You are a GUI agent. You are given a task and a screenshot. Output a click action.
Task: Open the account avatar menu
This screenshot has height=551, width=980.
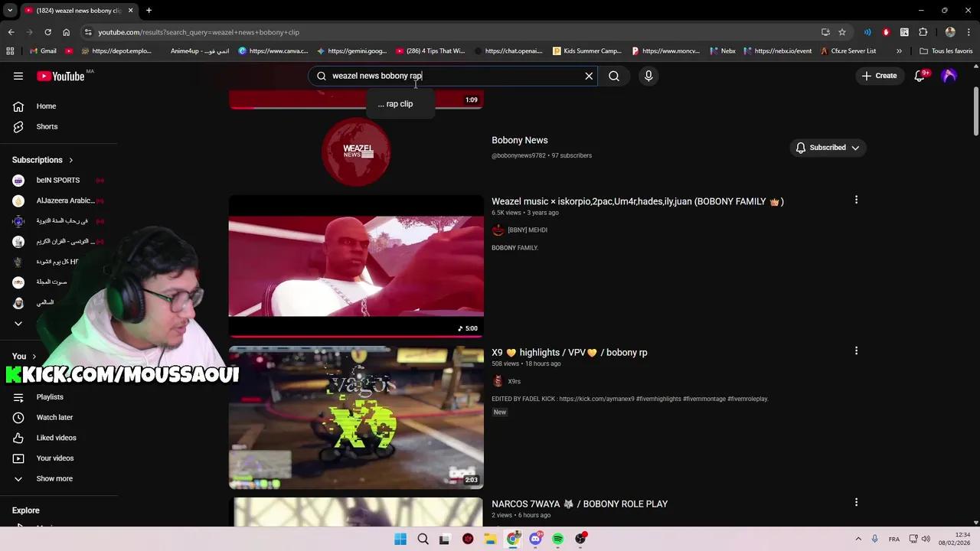(x=949, y=76)
